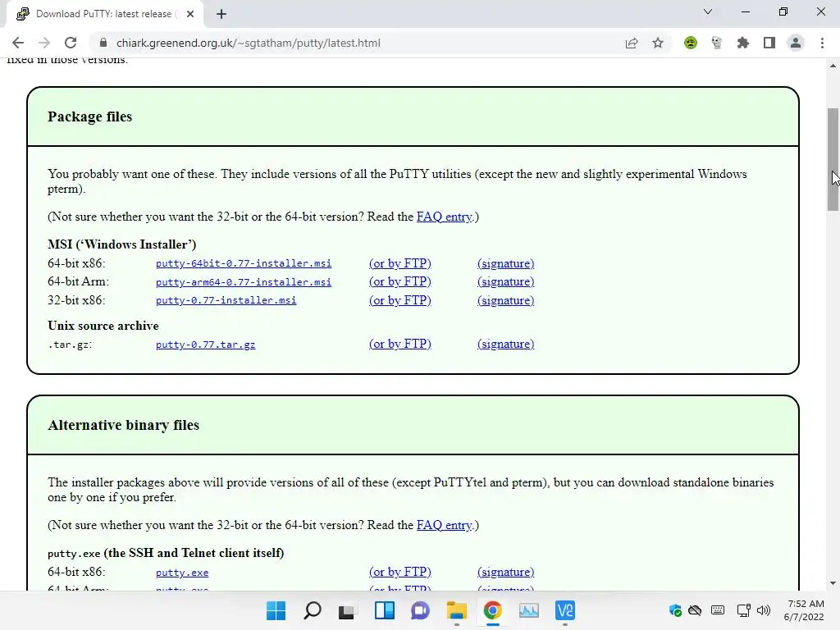Click the 'Package files' heading
840x630 pixels.
click(x=90, y=116)
